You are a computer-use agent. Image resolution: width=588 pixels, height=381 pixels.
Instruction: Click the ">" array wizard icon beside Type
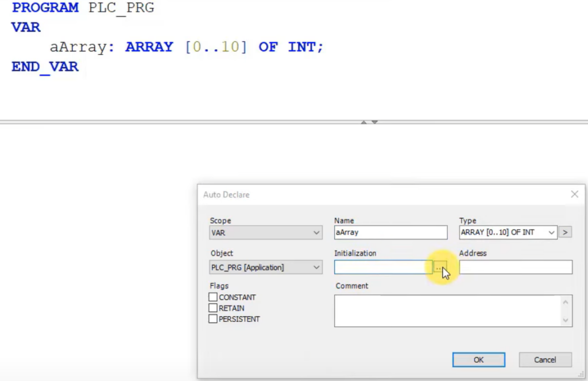(565, 232)
